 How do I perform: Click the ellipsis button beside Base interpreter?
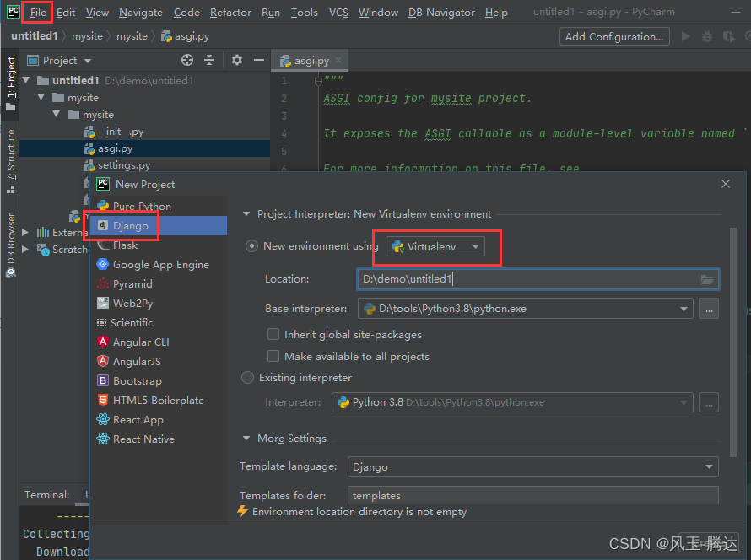709,309
